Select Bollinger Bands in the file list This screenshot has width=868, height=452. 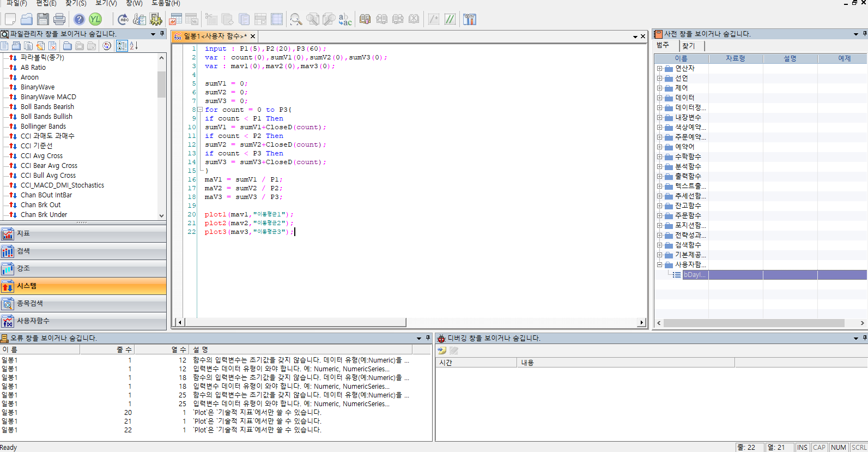point(43,126)
